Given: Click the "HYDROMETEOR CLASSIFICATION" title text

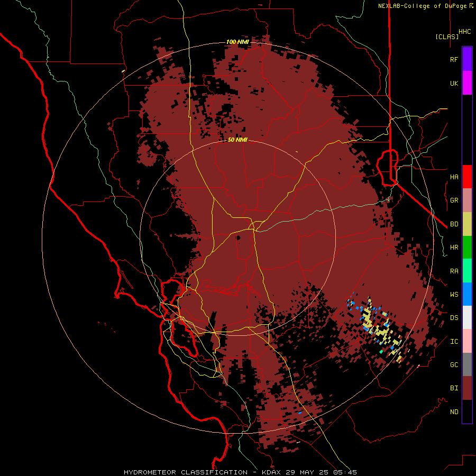Looking at the screenshot, I should pos(186,472).
